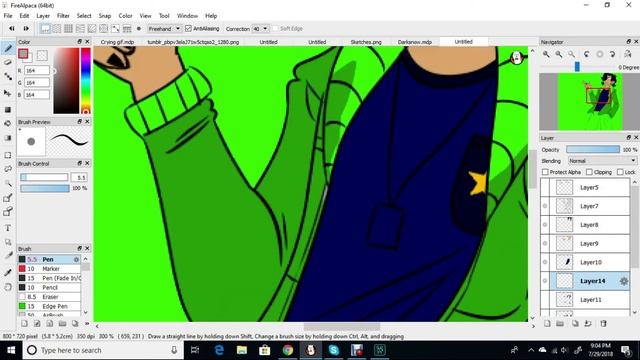Open the Correction value dropdown
Viewport: 640px width, 360px height.
[260, 29]
